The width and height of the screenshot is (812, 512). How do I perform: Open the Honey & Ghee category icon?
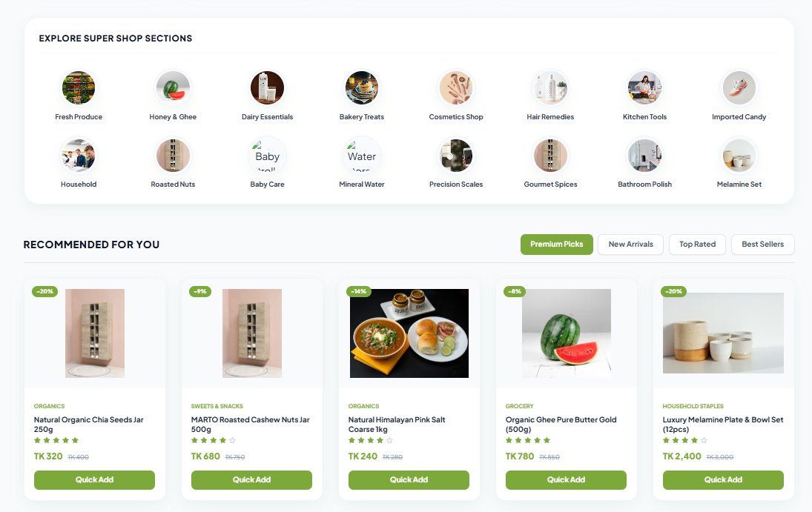click(x=173, y=88)
